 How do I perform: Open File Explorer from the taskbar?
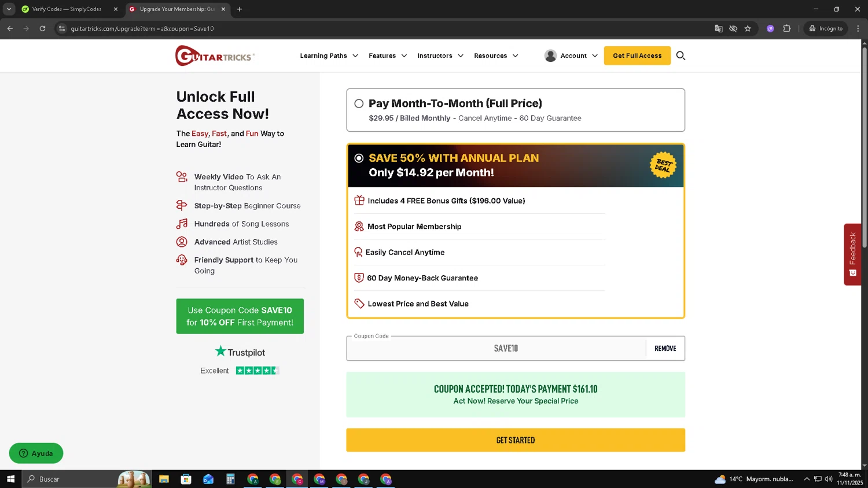[x=164, y=479]
